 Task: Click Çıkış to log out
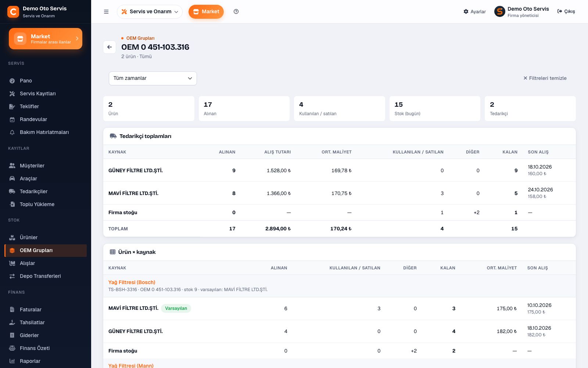566,12
